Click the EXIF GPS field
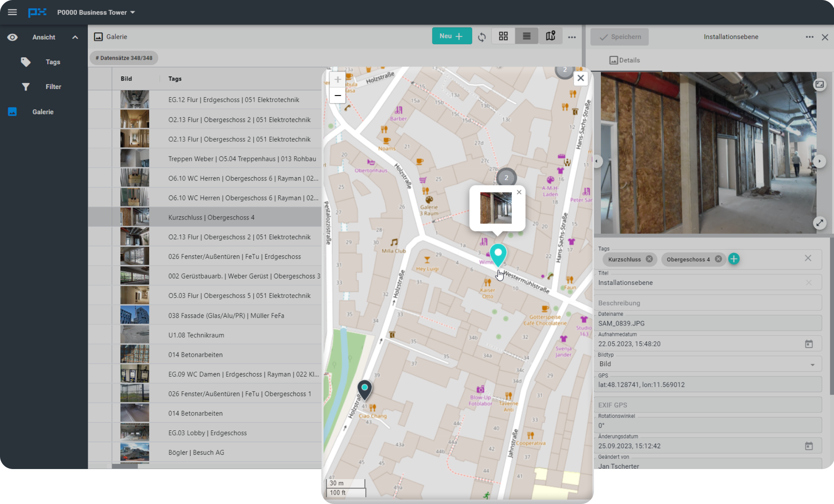The image size is (834, 504). (708, 405)
